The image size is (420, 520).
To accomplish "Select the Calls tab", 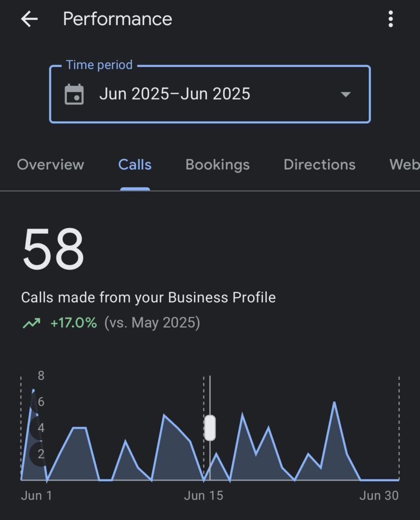I will [x=135, y=165].
